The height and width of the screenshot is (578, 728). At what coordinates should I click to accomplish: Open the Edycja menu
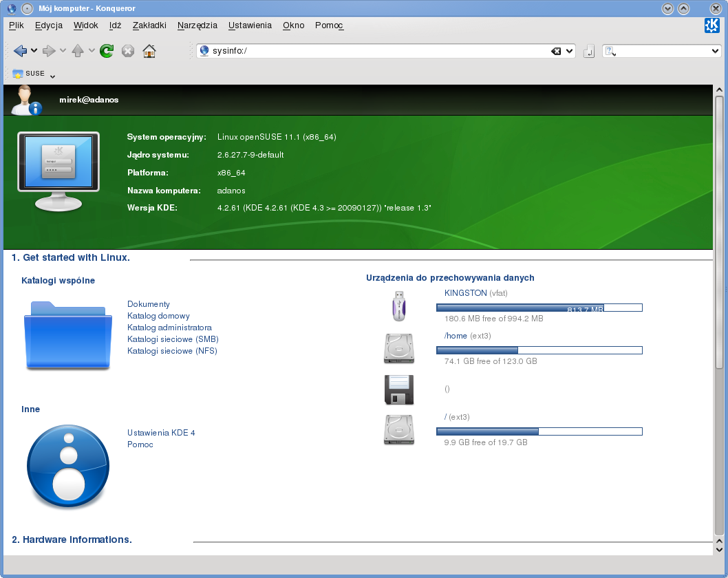(49, 25)
